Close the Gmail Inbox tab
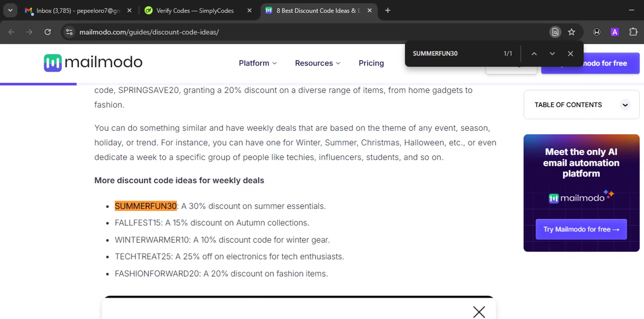The width and height of the screenshot is (644, 319). (x=130, y=10)
